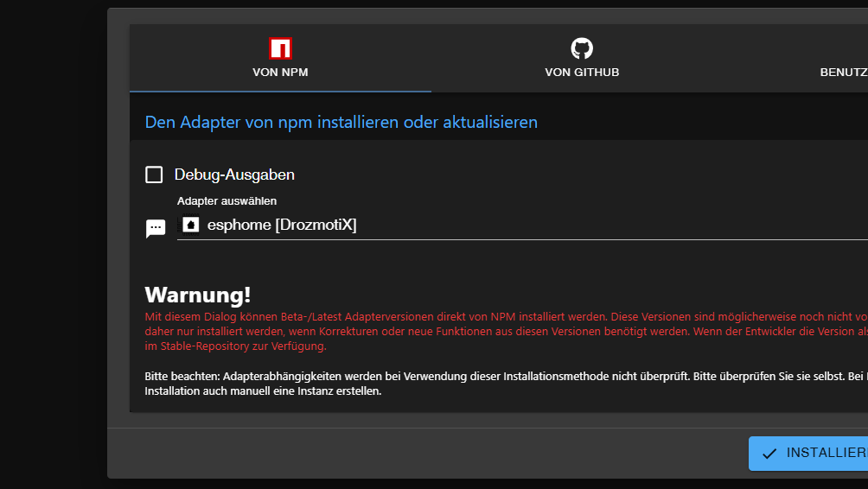Viewport: 868px width, 489px height.
Task: Open the Adapter auswählen dropdown showing esphome
Action: (522, 225)
